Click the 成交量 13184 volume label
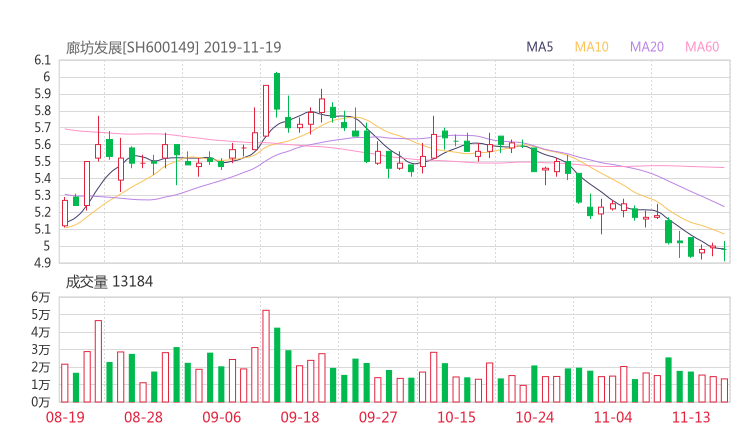The width and height of the screenshot is (740, 440). tap(109, 282)
